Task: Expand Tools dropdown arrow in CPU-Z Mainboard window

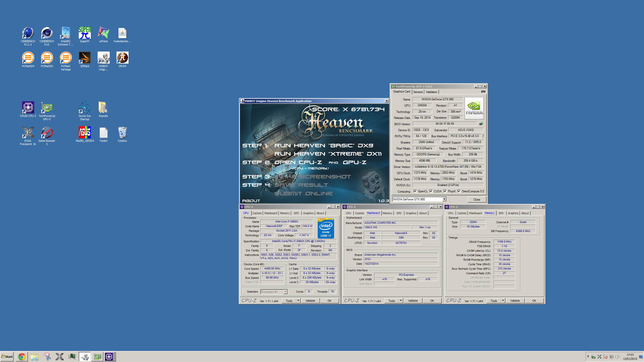Action: pyautogui.click(x=401, y=300)
